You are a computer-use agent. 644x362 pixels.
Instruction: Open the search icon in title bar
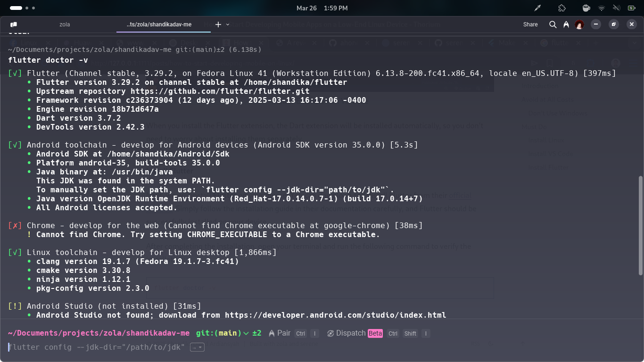point(553,25)
